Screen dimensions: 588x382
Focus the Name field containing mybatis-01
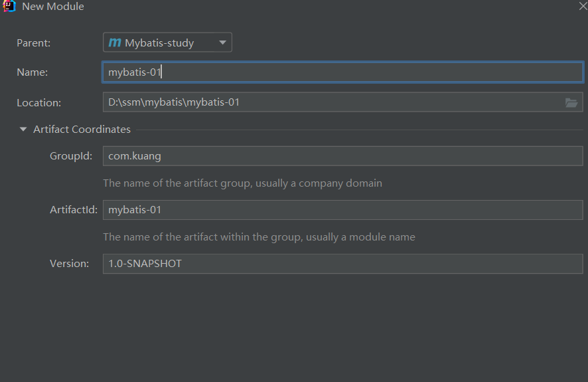[342, 72]
